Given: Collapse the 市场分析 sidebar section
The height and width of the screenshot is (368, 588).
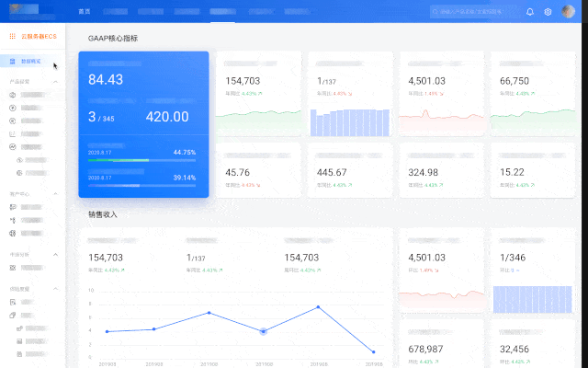Looking at the screenshot, I should pyautogui.click(x=55, y=255).
